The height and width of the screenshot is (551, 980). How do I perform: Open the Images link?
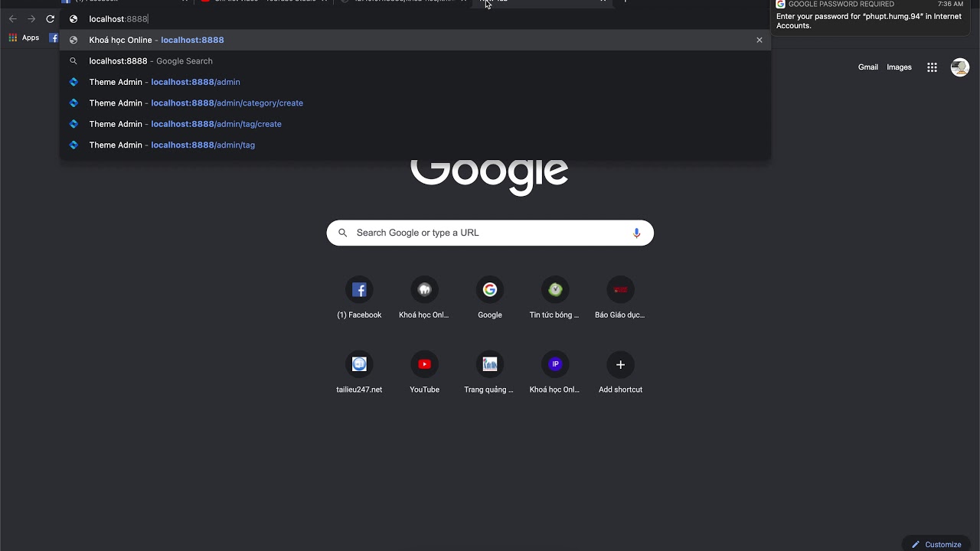[899, 67]
